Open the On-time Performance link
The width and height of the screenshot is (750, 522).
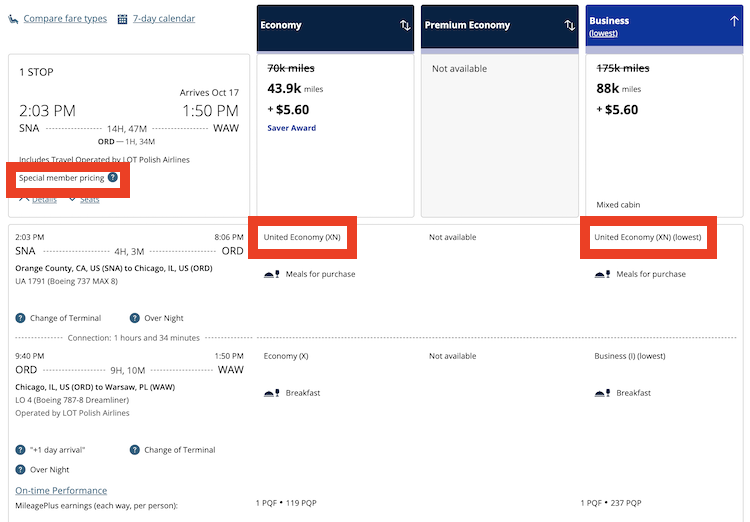pos(61,490)
